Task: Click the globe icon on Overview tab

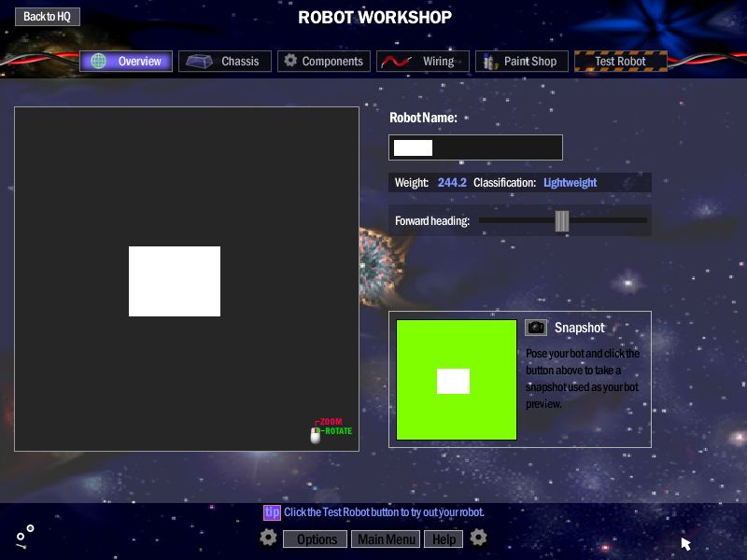Action: (98, 61)
